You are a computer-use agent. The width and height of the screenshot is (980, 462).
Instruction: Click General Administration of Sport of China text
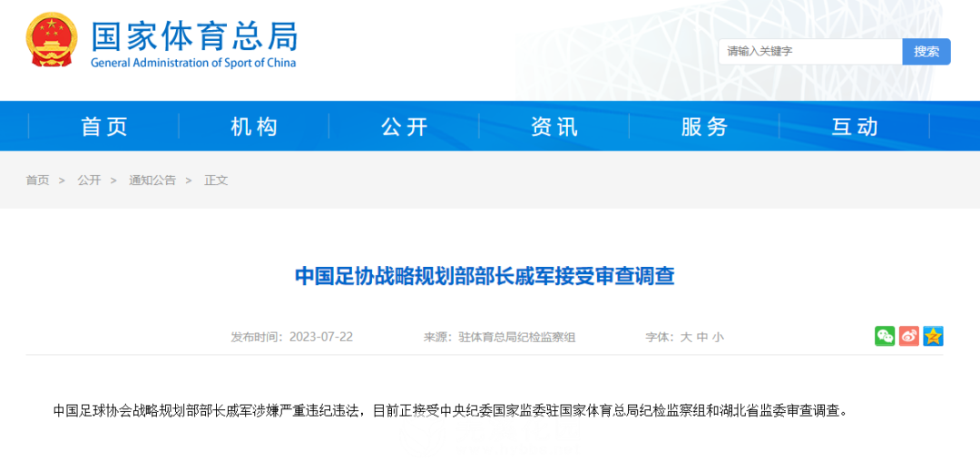pos(193,63)
